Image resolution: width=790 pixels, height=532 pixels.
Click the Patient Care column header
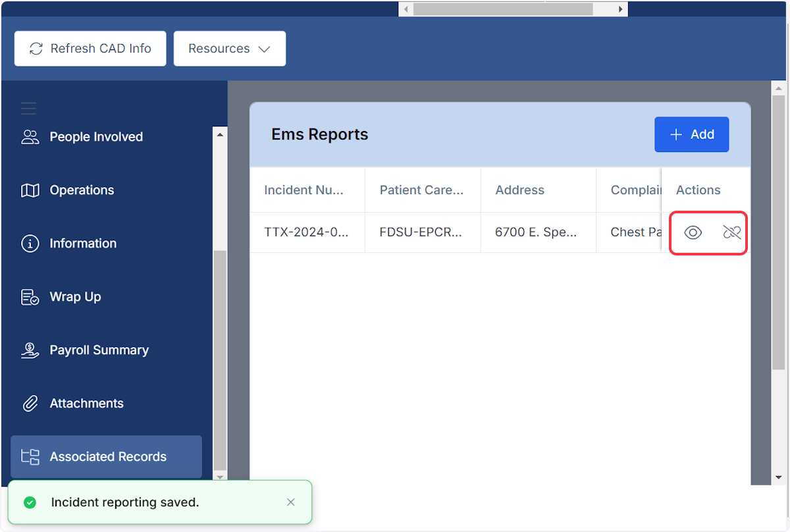(423, 190)
